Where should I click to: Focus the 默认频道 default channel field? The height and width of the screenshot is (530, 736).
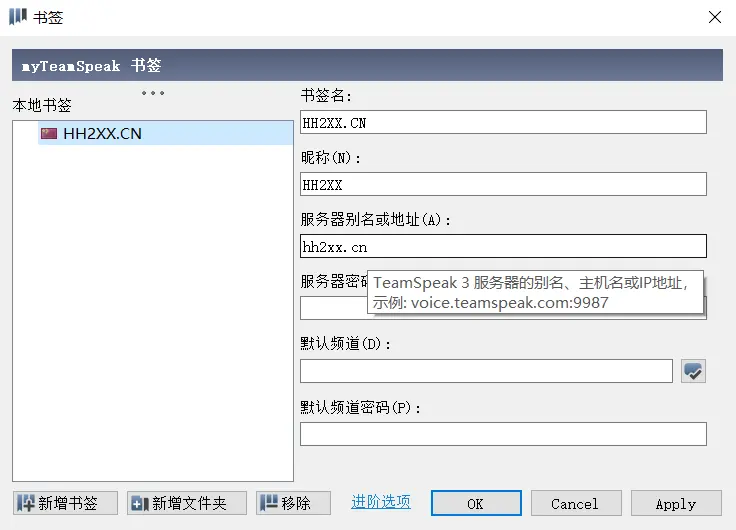click(x=486, y=371)
